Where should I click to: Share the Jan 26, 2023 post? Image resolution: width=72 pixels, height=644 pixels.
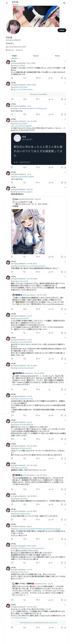tap(65, 272)
